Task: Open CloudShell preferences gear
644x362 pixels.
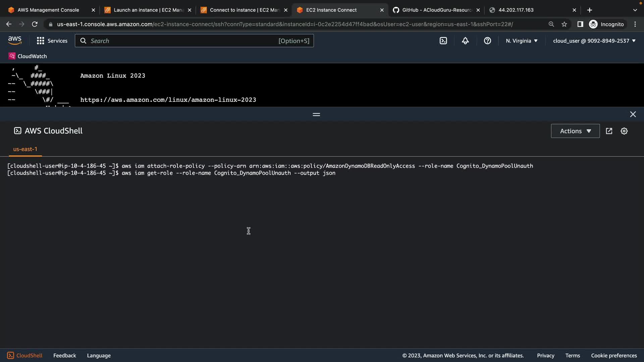Action: (624, 131)
